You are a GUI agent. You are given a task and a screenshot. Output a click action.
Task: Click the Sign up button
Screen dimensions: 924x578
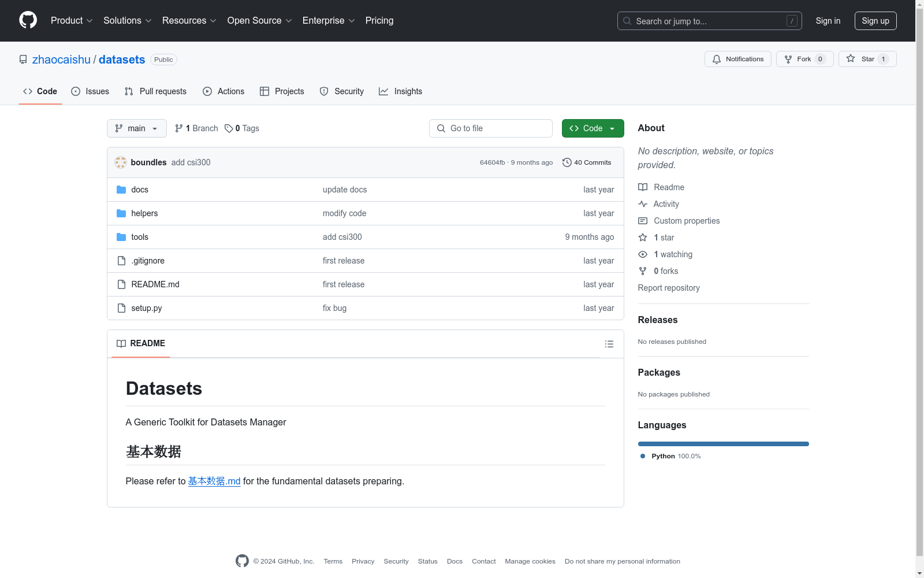pyautogui.click(x=875, y=21)
